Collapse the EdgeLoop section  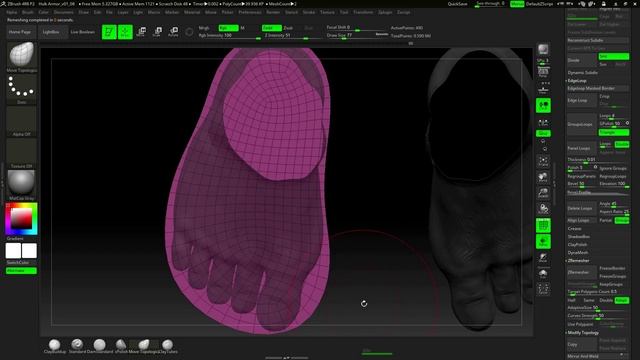577,81
